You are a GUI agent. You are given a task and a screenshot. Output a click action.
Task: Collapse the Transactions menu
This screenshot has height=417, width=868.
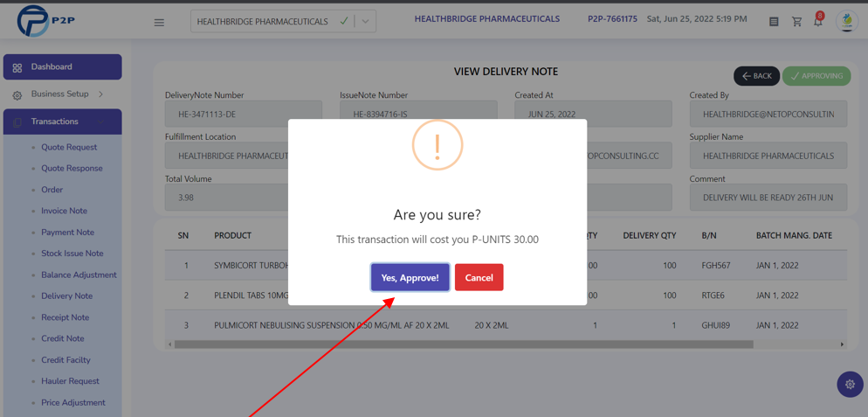[63, 122]
